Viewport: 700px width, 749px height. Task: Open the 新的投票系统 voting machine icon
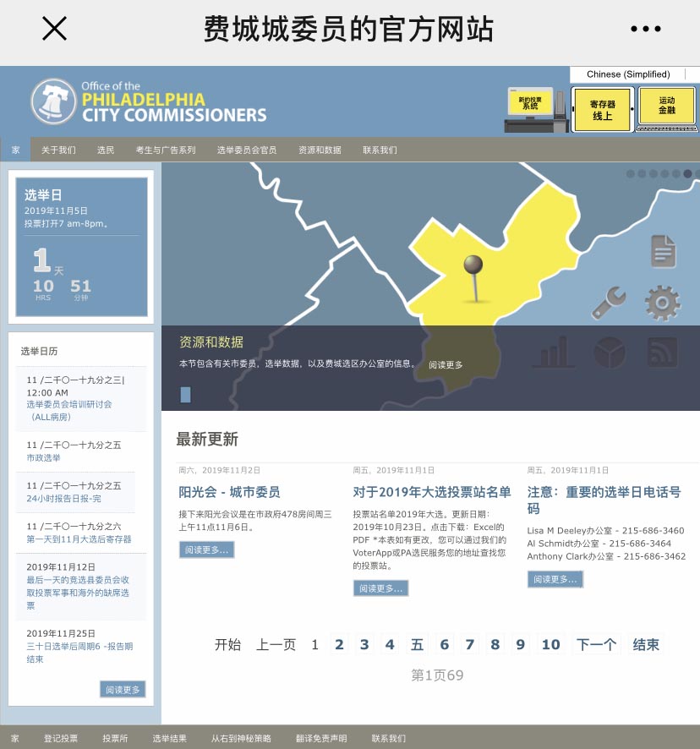point(536,110)
